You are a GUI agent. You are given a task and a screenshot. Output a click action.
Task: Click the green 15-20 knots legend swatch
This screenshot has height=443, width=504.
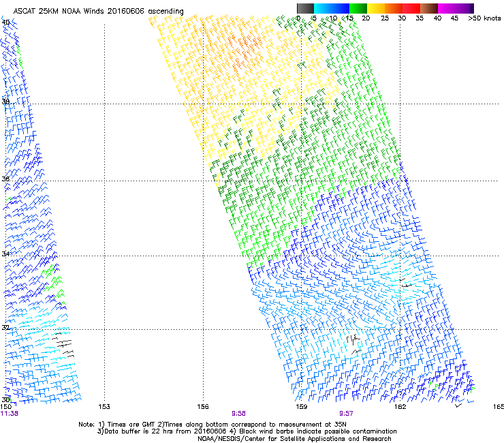[x=358, y=8]
